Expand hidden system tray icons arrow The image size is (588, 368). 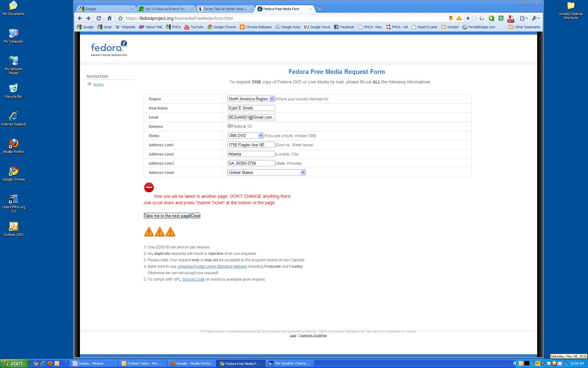[x=515, y=363]
